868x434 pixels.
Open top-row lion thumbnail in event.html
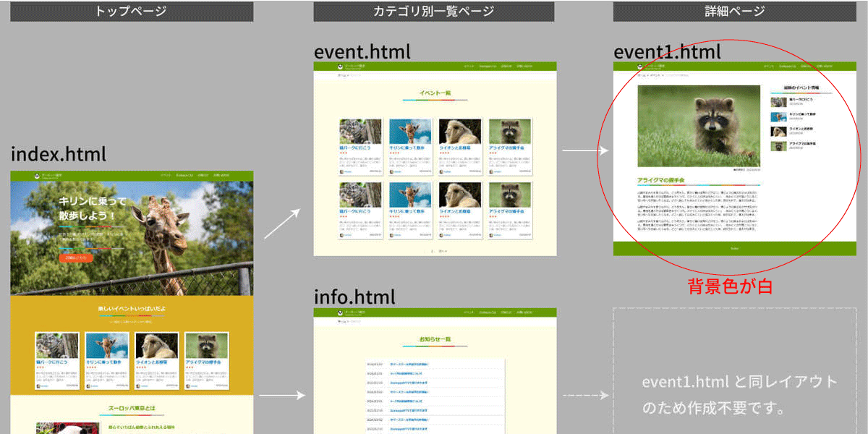(460, 132)
